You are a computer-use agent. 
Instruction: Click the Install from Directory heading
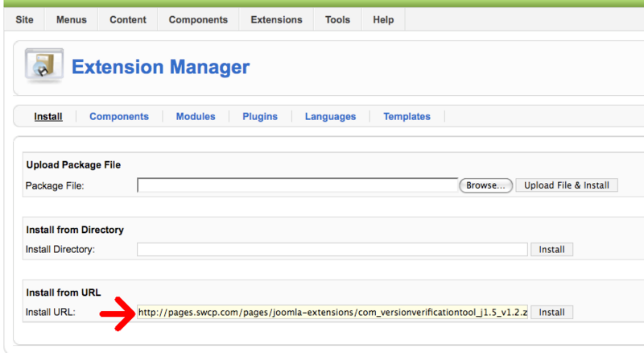[x=75, y=230]
